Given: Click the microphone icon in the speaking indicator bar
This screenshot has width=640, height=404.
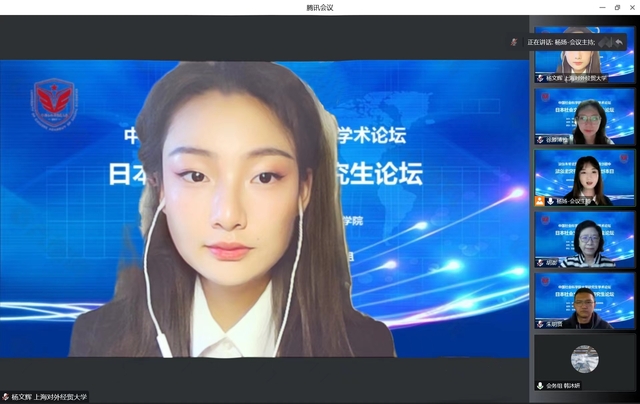Looking at the screenshot, I should (x=514, y=43).
